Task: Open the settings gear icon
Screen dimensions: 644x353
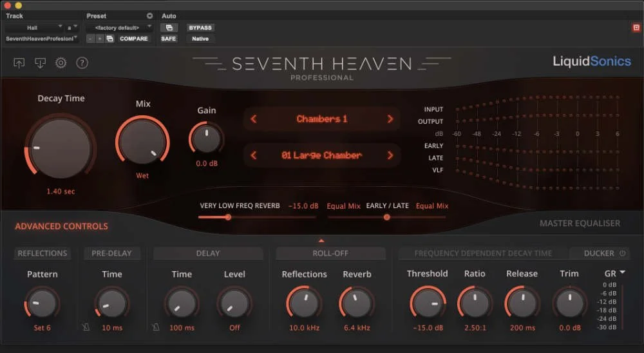Action: click(61, 63)
